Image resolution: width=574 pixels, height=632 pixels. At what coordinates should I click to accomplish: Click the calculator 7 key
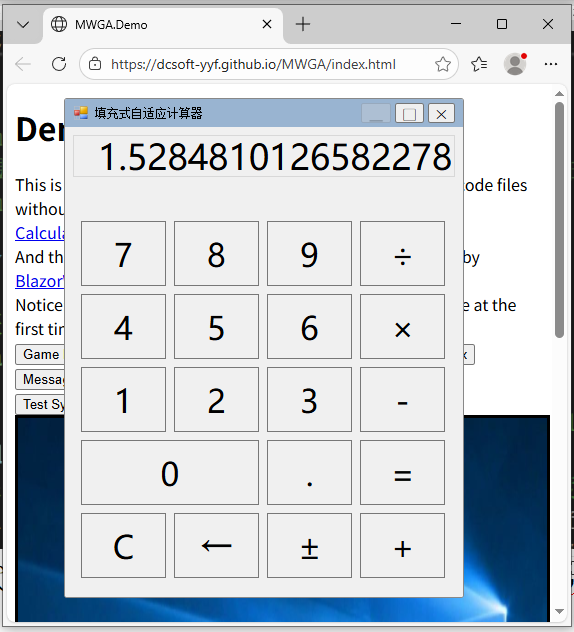coord(123,254)
